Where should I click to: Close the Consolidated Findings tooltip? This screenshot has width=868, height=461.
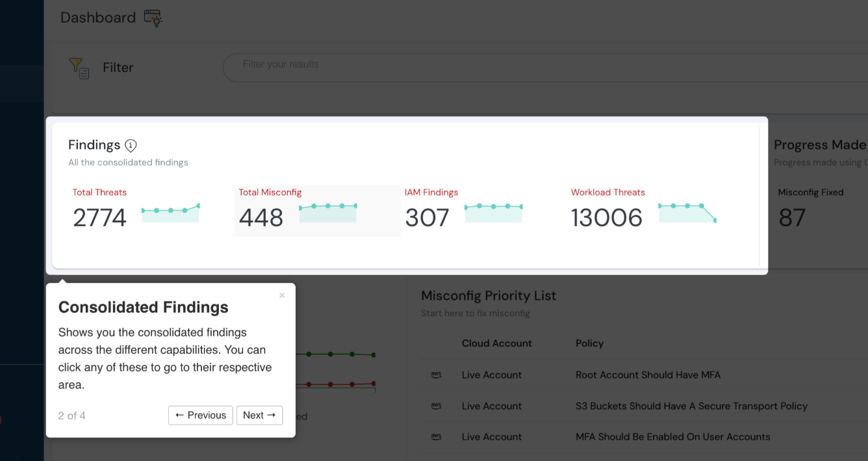282,295
